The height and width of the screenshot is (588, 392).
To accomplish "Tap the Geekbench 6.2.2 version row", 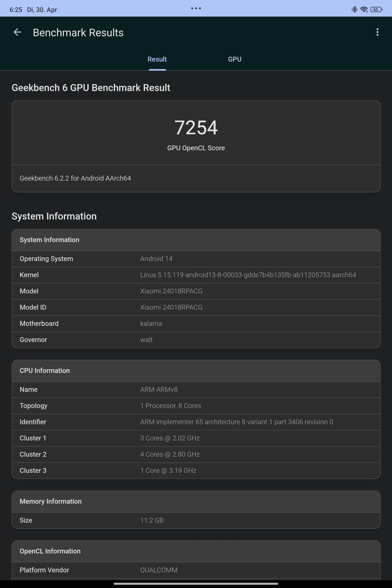I will [75, 178].
